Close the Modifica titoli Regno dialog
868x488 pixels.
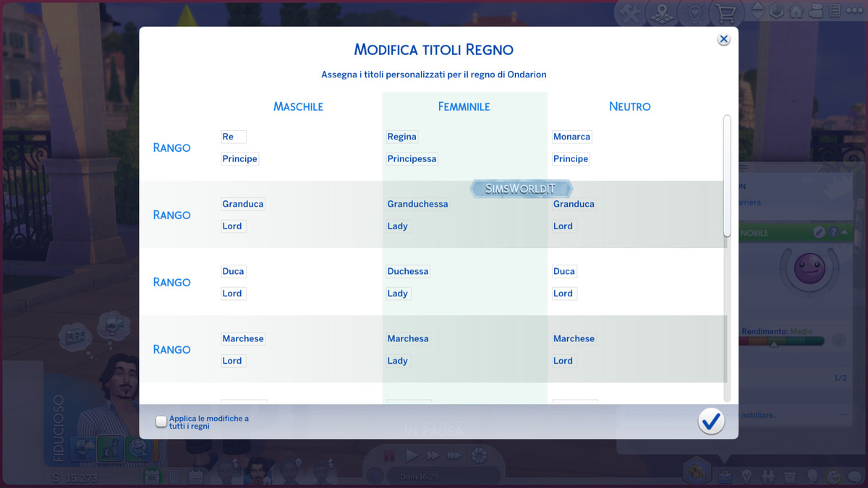point(723,40)
